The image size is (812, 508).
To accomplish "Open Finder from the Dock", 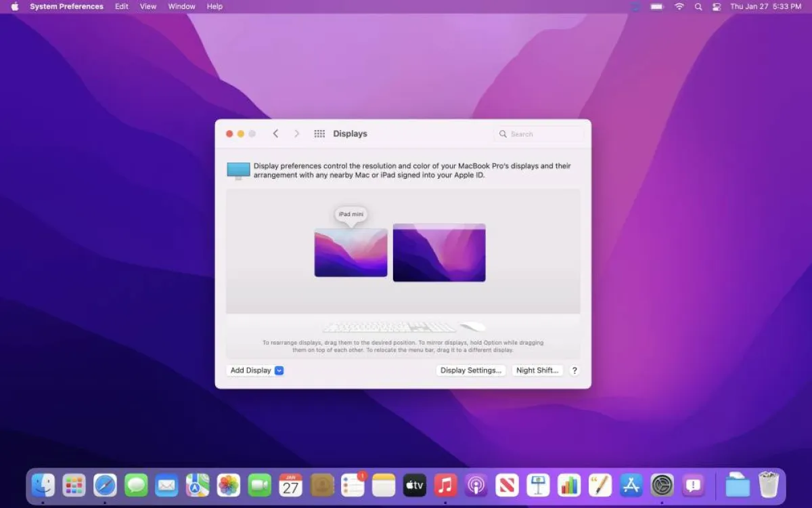I will pyautogui.click(x=43, y=485).
